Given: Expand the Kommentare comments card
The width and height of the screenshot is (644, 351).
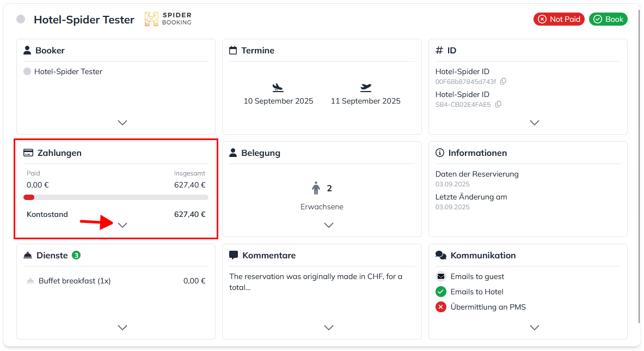Looking at the screenshot, I should pos(328,328).
